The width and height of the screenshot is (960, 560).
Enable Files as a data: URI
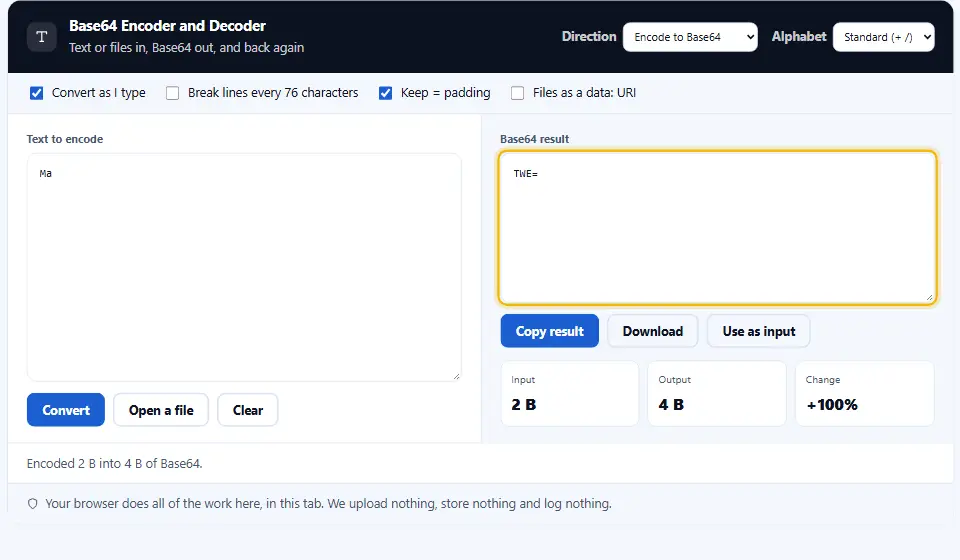[518, 93]
